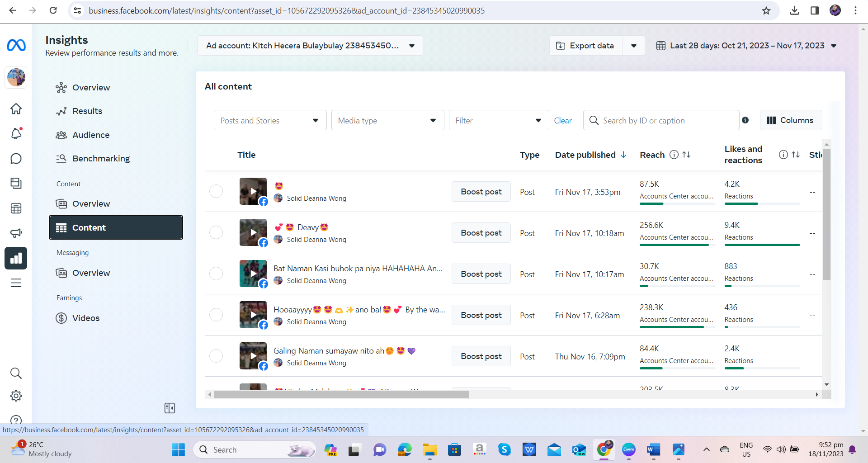This screenshot has height=463, width=868.
Task: Collapse the side navigation panel icon
Action: click(170, 408)
